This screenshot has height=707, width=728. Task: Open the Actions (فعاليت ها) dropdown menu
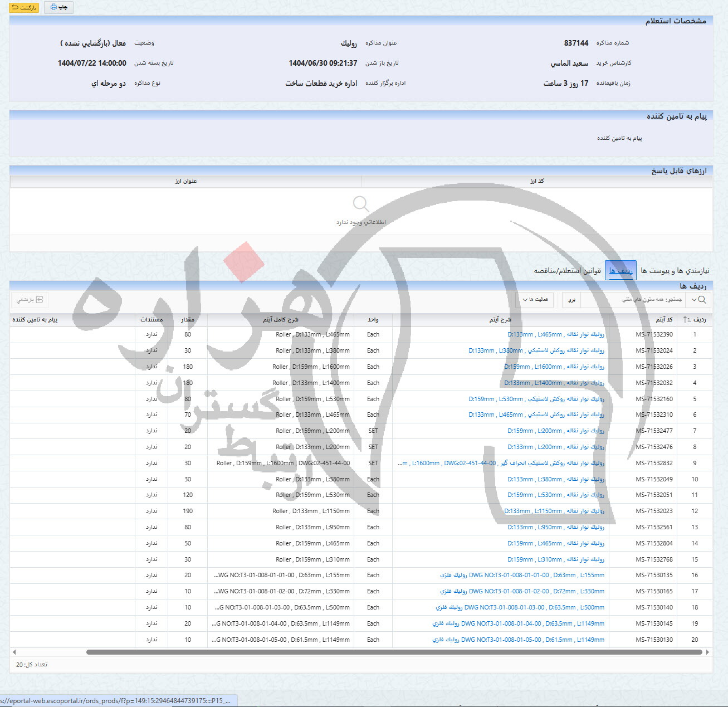pyautogui.click(x=535, y=300)
